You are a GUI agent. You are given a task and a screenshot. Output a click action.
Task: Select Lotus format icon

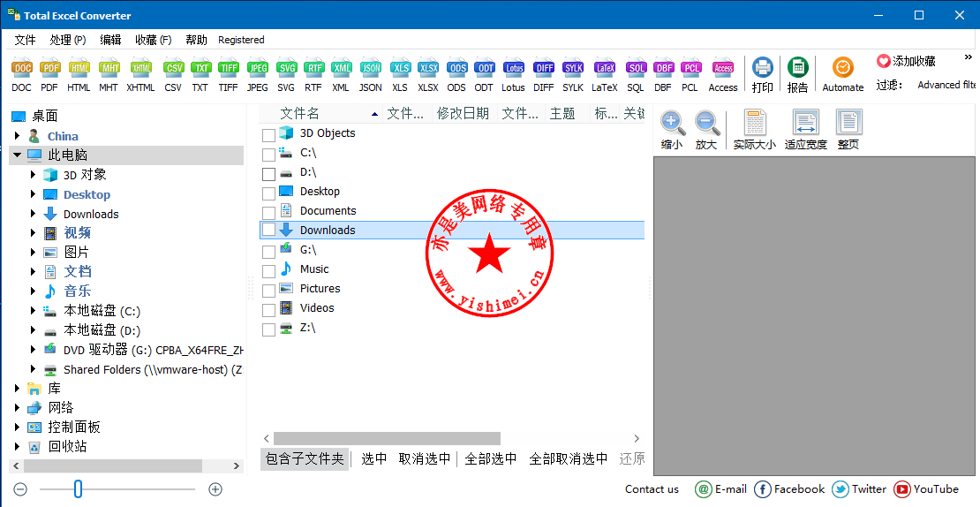(x=514, y=75)
